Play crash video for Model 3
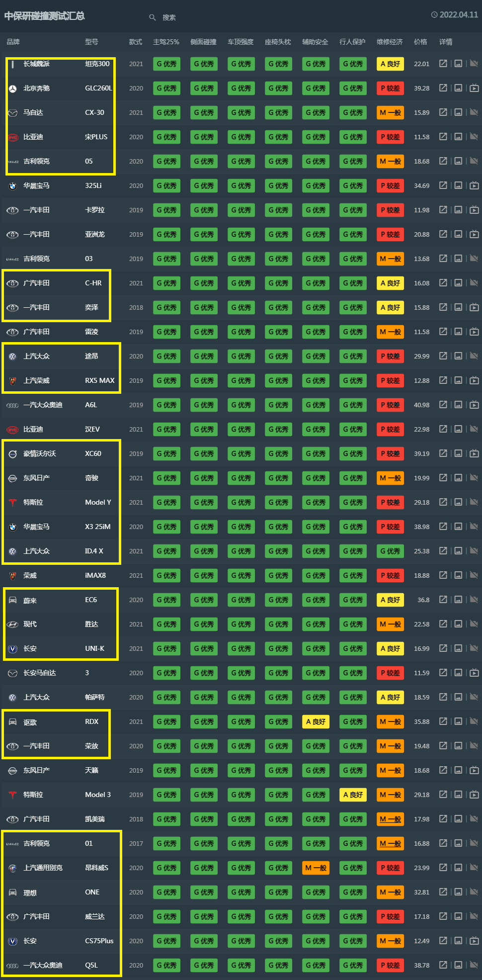This screenshot has height=980, width=482. [x=474, y=795]
